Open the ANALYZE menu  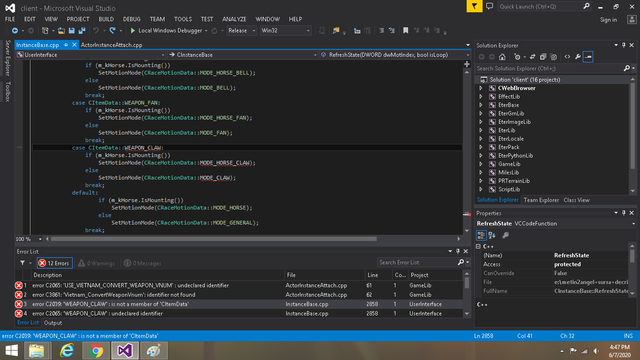(x=234, y=19)
